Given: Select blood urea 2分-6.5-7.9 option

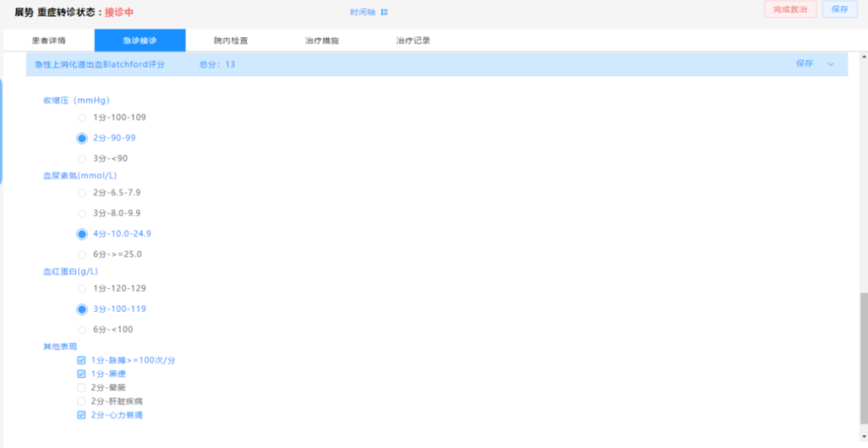Looking at the screenshot, I should (x=82, y=193).
